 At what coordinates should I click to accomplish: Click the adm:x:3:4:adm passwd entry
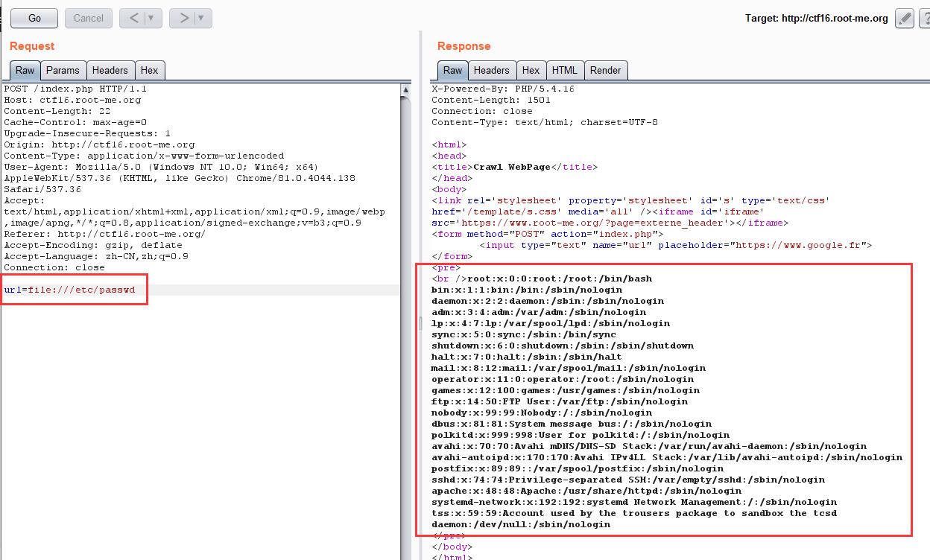click(539, 312)
